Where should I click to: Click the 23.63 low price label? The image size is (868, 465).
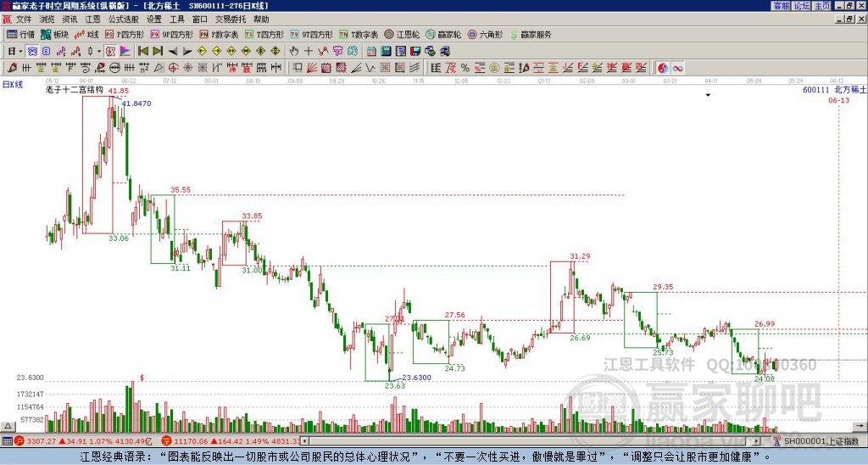click(x=395, y=386)
